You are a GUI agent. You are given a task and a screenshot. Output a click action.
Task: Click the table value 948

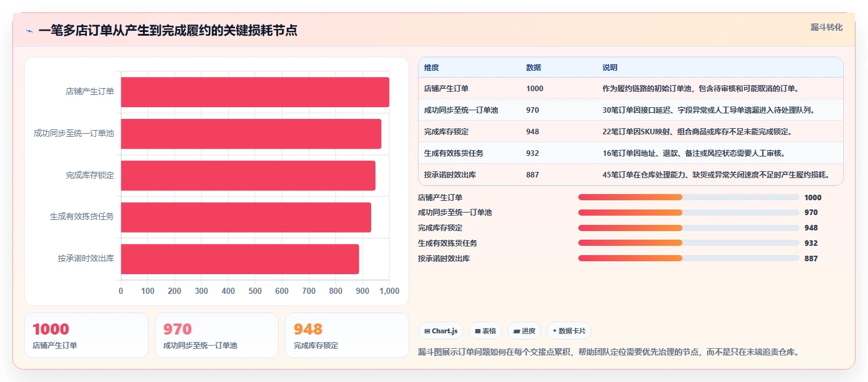(533, 132)
